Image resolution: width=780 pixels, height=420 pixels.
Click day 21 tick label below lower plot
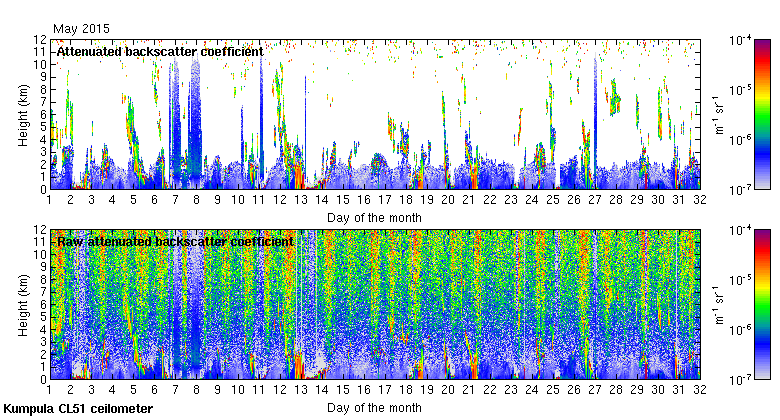tap(469, 390)
